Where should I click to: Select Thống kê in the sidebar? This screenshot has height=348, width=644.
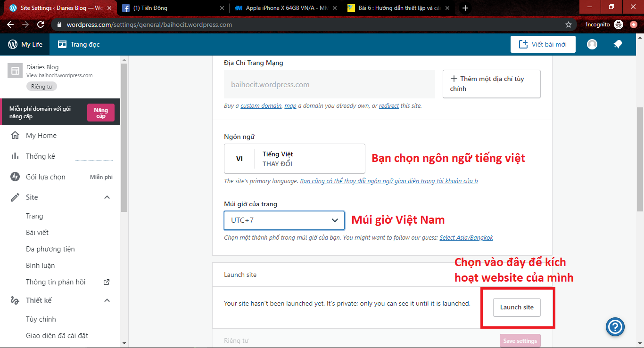tap(41, 156)
